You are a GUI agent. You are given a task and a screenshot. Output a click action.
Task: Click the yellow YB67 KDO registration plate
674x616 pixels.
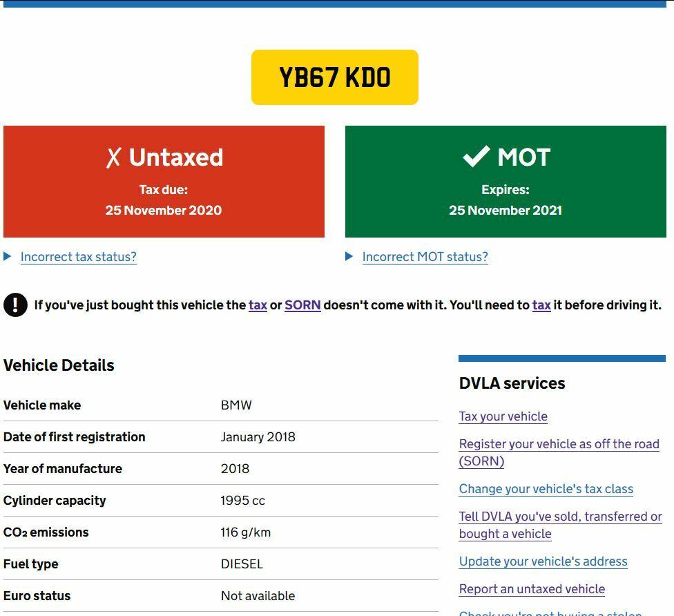click(x=334, y=77)
